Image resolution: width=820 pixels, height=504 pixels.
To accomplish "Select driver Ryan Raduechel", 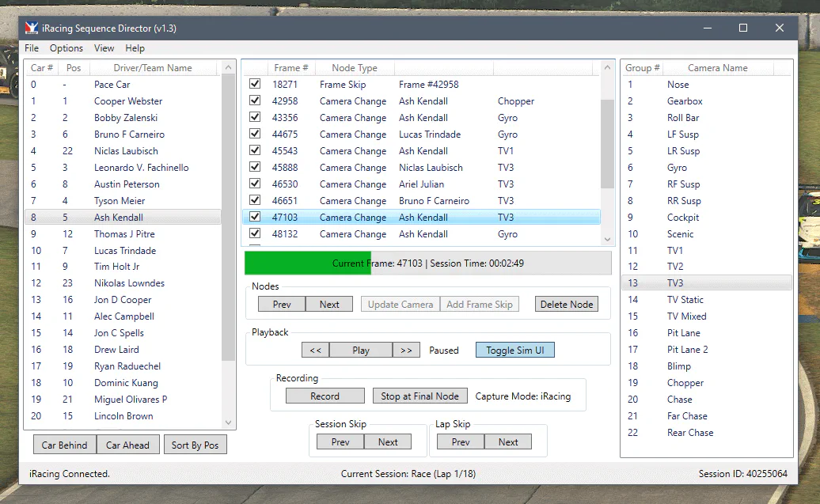I will click(123, 366).
